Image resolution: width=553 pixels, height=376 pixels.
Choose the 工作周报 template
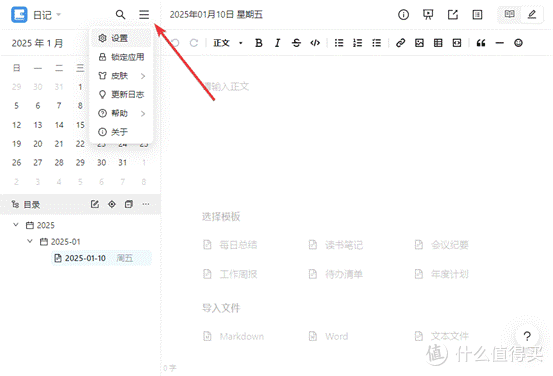(231, 274)
